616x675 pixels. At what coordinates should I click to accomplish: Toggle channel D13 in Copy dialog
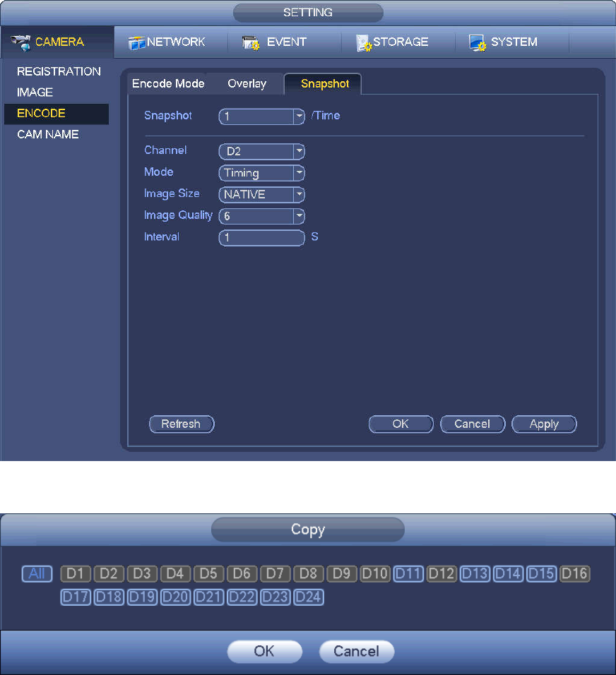[475, 574]
